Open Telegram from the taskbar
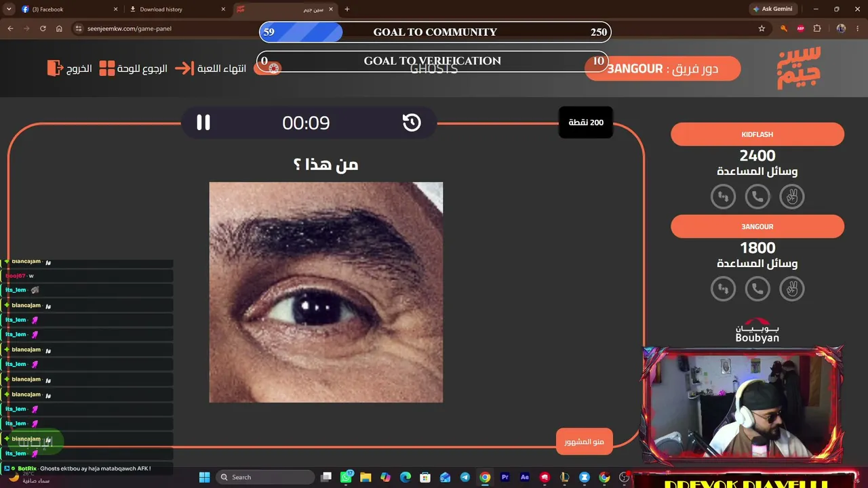The height and width of the screenshot is (488, 868). pyautogui.click(x=465, y=477)
